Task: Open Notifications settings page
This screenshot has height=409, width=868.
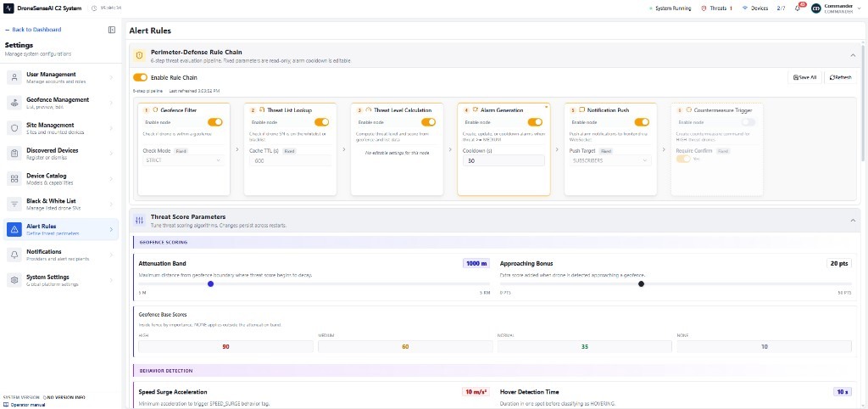Action: [x=61, y=255]
